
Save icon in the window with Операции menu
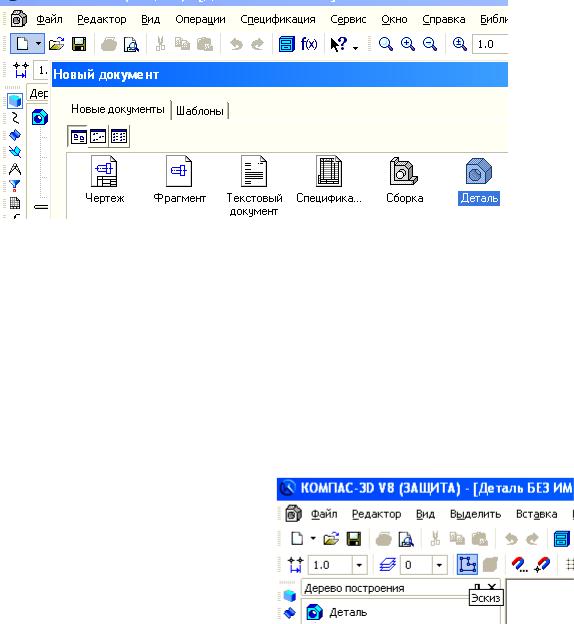tap(79, 44)
